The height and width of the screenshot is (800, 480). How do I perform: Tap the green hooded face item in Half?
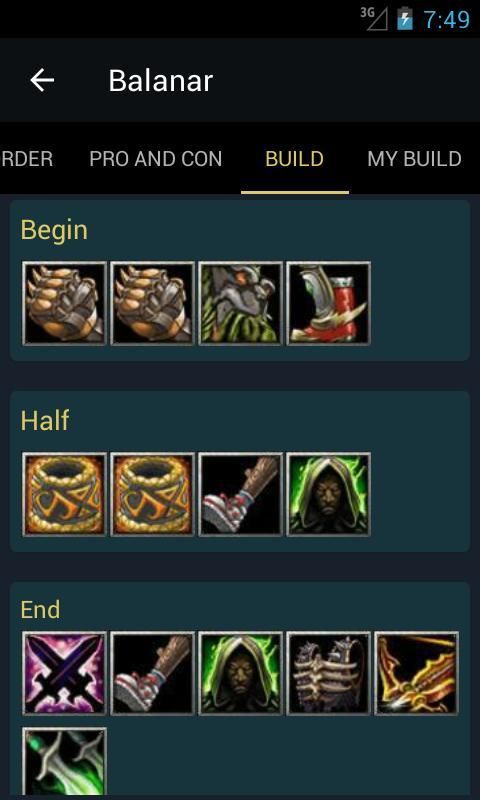coord(329,494)
